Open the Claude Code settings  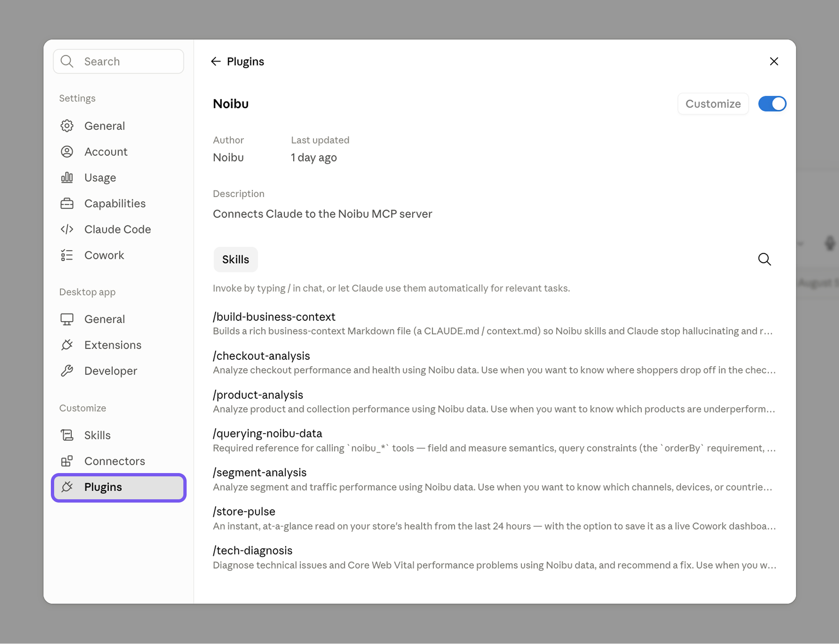coord(119,229)
